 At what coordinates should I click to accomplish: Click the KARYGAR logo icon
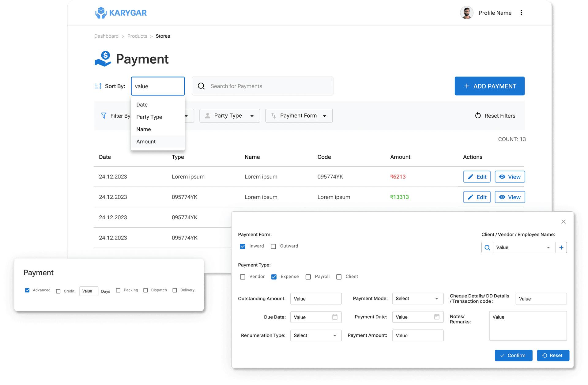point(101,13)
